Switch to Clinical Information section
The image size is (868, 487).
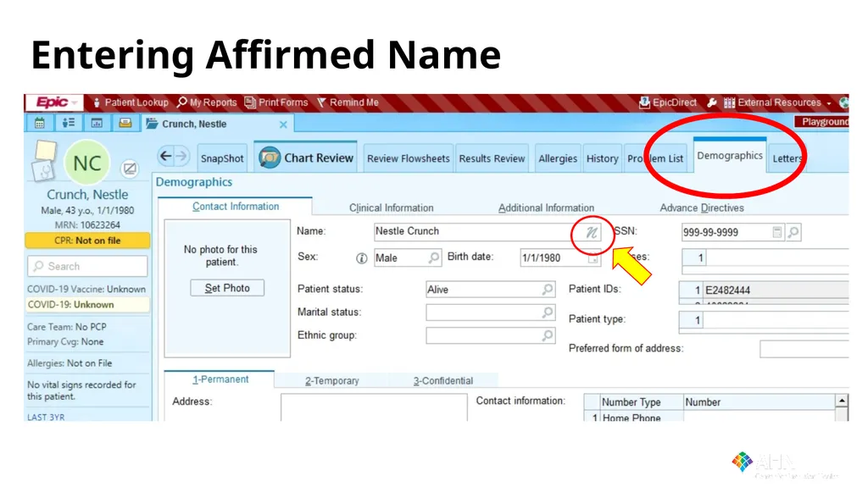[392, 208]
